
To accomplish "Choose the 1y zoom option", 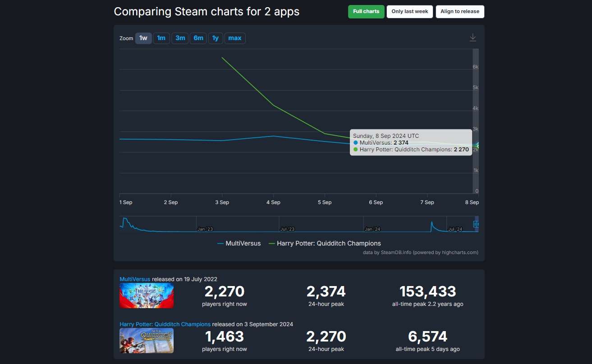I will pyautogui.click(x=216, y=38).
